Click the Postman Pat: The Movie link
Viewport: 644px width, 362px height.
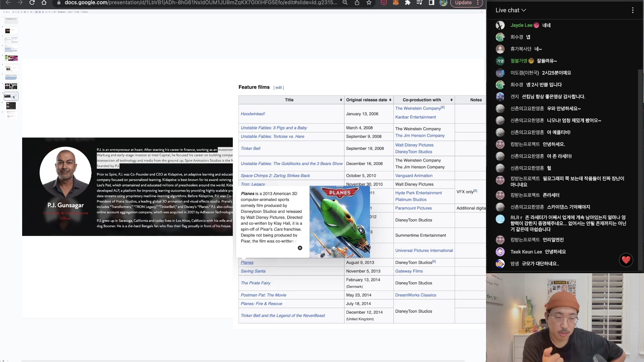[x=263, y=295]
